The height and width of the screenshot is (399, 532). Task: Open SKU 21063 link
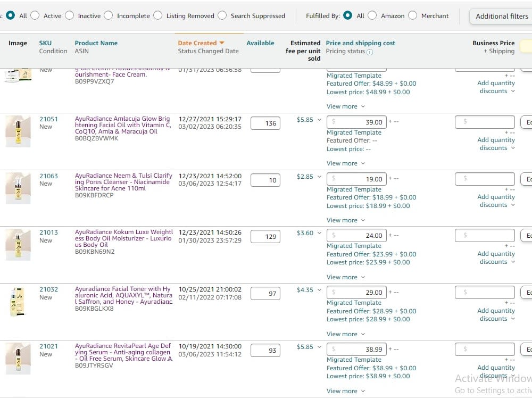coord(48,176)
